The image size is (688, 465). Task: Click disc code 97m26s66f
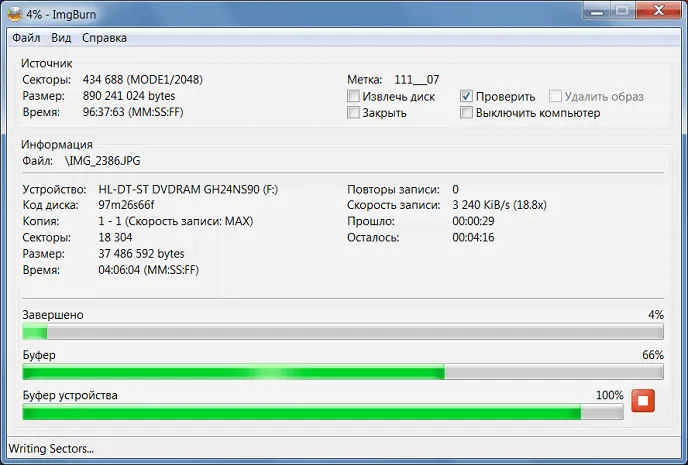click(x=126, y=205)
